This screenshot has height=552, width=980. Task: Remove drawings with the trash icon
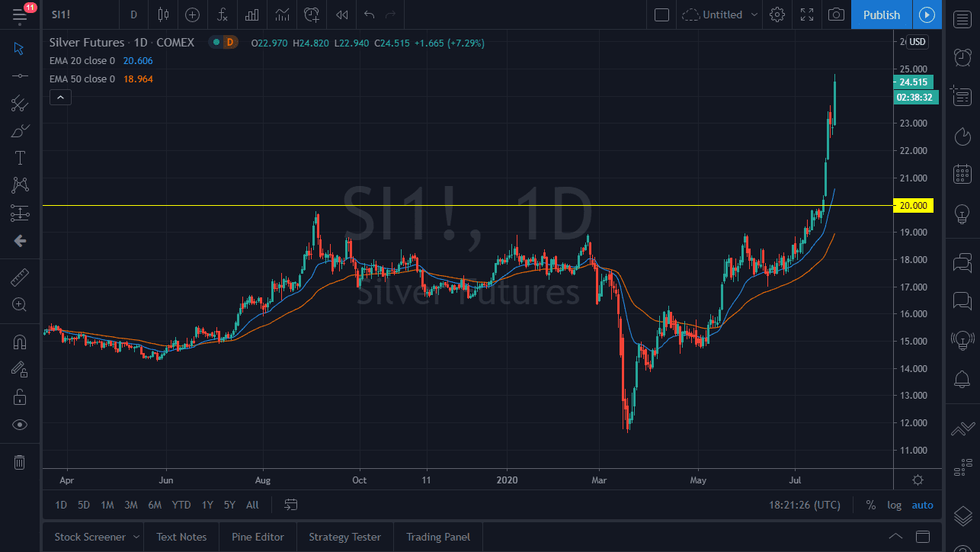[x=20, y=462]
